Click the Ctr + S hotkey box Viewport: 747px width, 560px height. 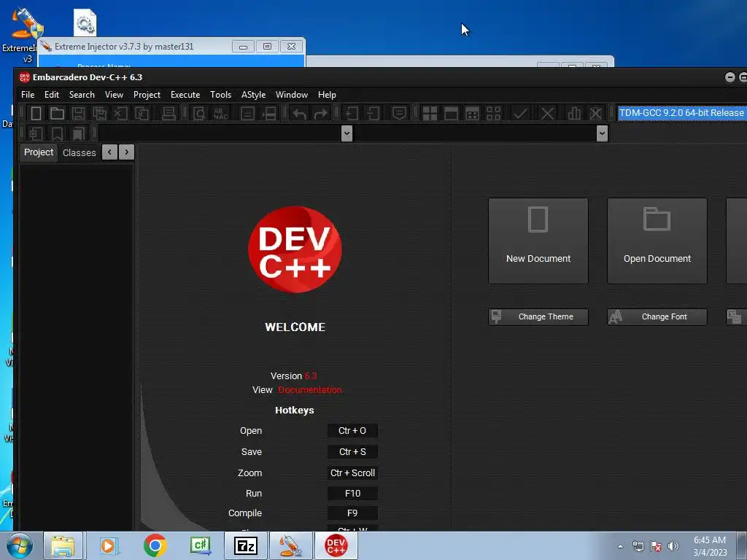pos(352,452)
